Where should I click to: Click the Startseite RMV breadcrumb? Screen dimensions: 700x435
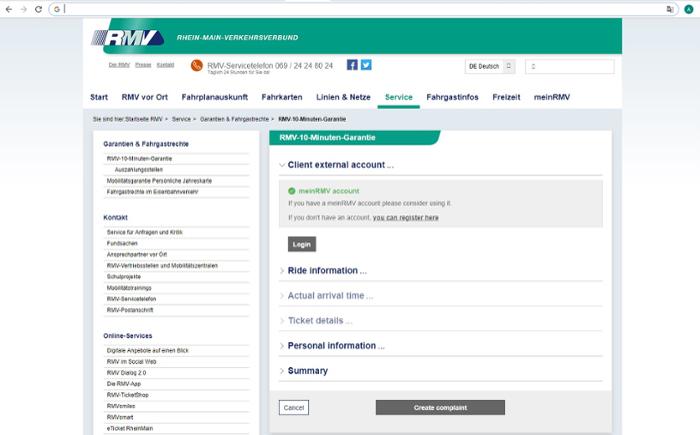click(x=144, y=119)
